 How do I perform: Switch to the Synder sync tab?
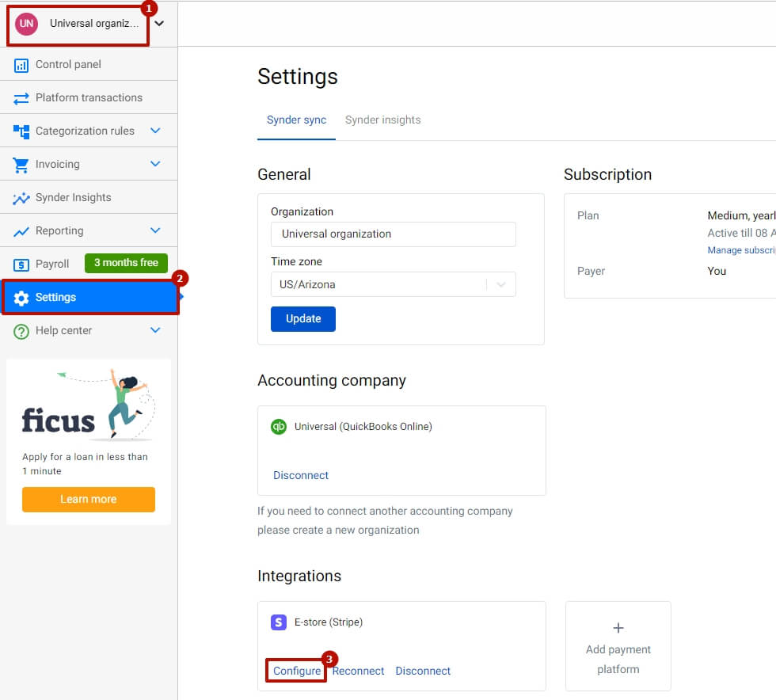pos(296,120)
